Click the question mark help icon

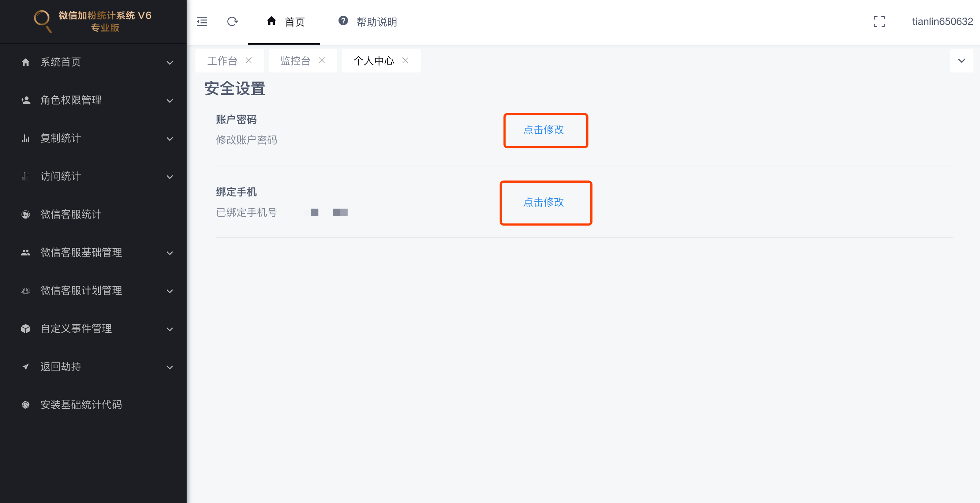click(x=343, y=21)
